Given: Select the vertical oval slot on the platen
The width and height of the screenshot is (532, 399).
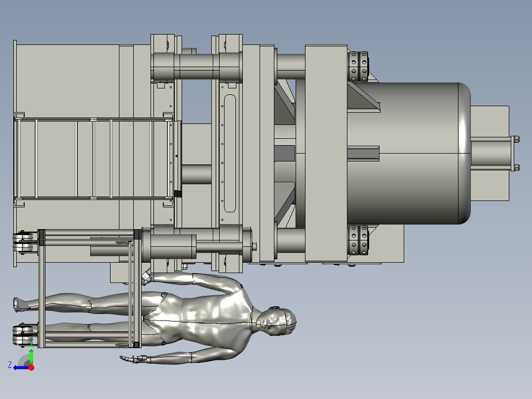Looking at the screenshot, I should 230,153.
